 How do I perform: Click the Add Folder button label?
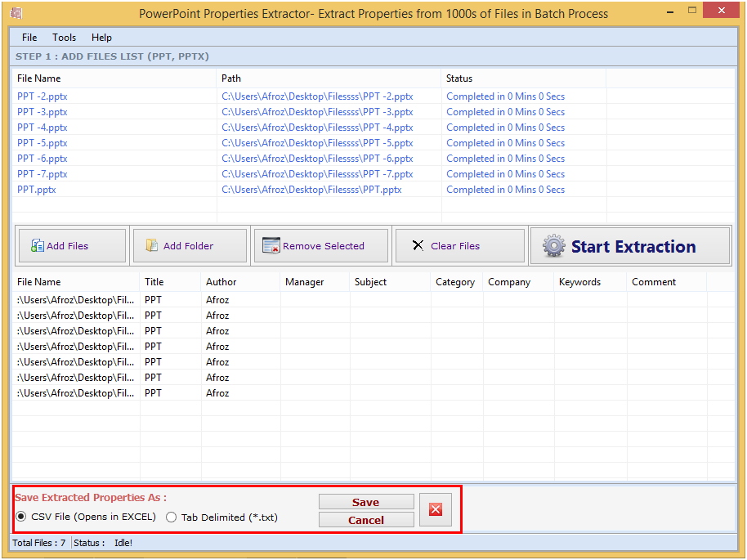click(188, 246)
